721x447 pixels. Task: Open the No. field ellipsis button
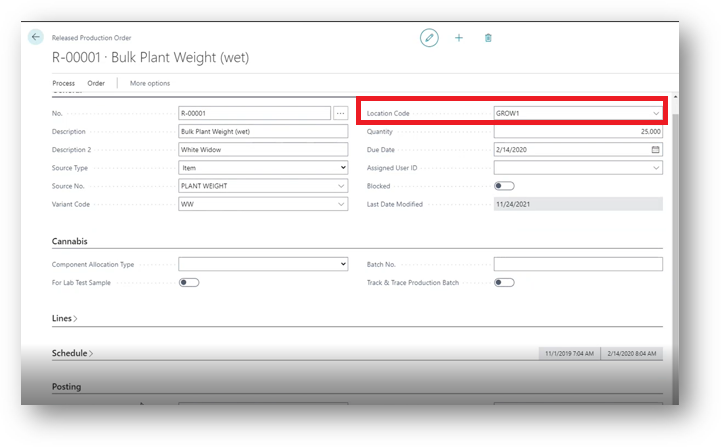340,113
